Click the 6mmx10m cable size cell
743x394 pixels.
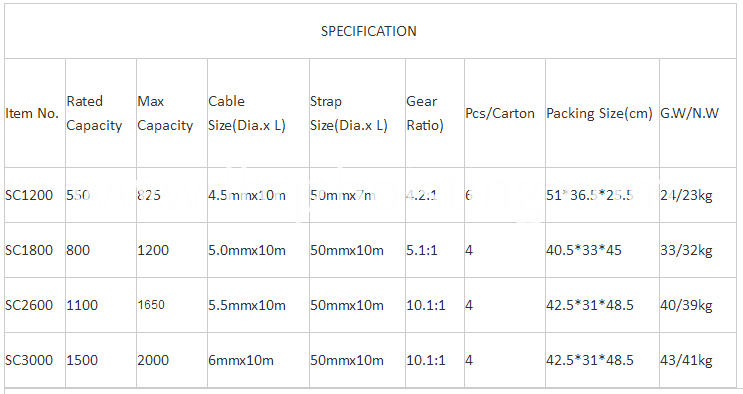241,360
